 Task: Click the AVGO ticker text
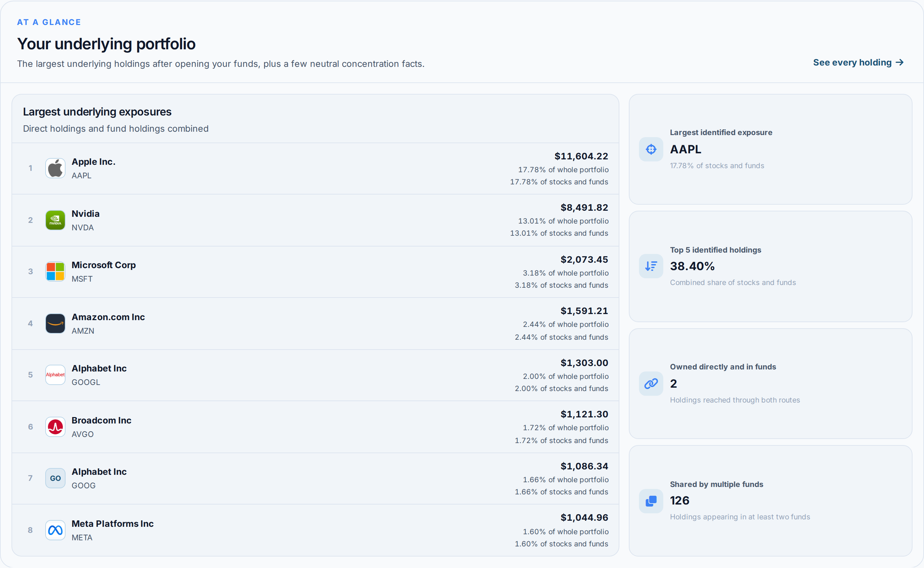pos(83,434)
